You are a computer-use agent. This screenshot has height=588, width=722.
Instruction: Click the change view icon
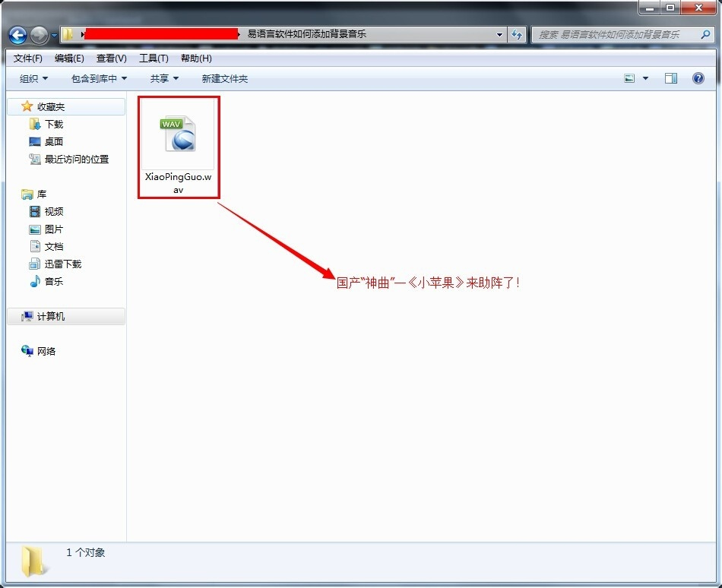pyautogui.click(x=629, y=79)
